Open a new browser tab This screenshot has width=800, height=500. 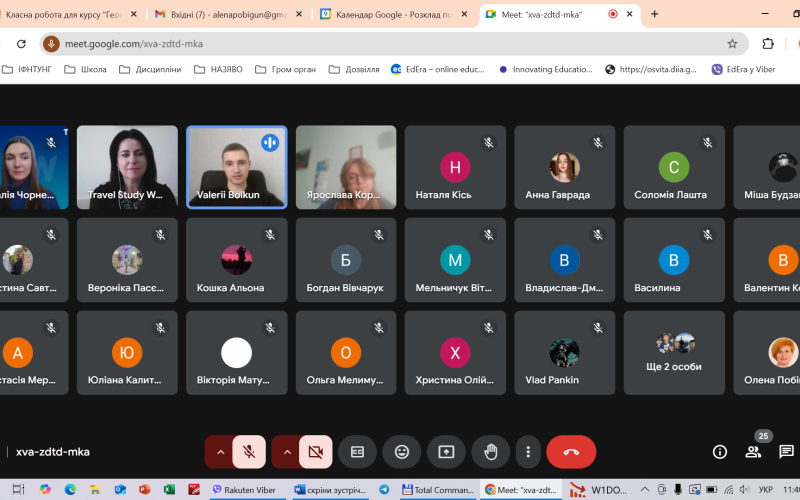click(x=655, y=14)
